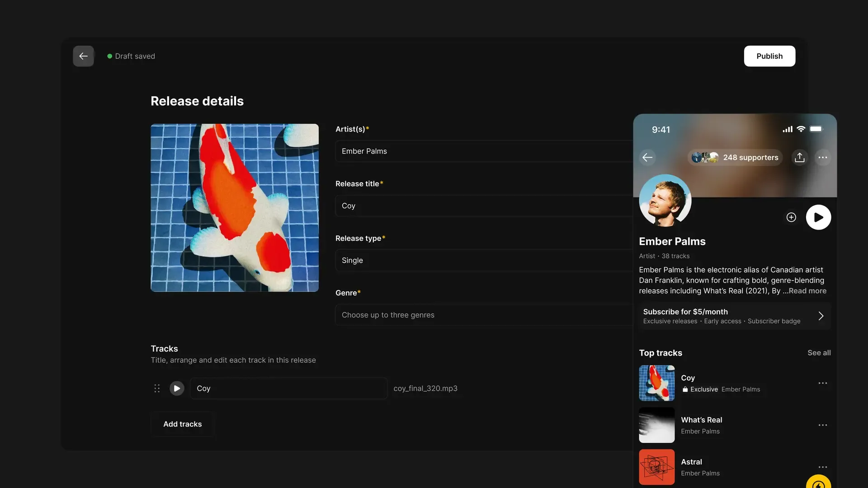The image size is (868, 488).
Task: Open options menu for Coy top track
Action: [x=822, y=383]
